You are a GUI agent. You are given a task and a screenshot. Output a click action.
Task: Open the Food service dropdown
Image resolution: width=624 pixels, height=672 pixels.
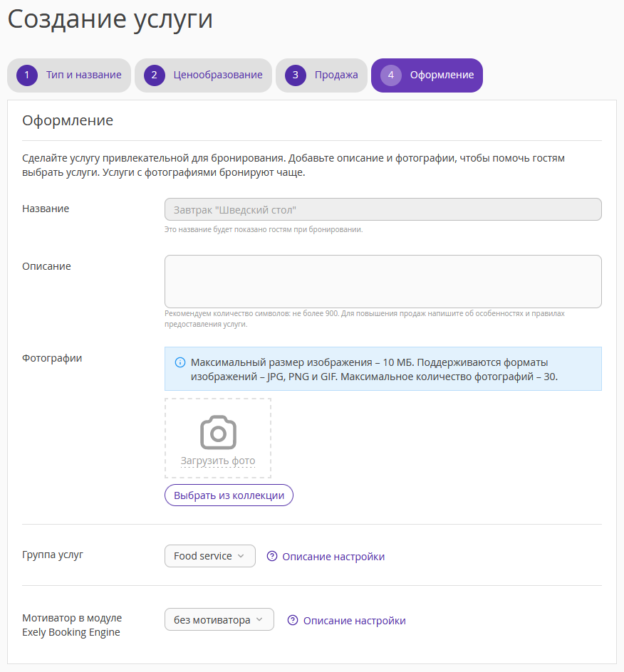point(209,556)
